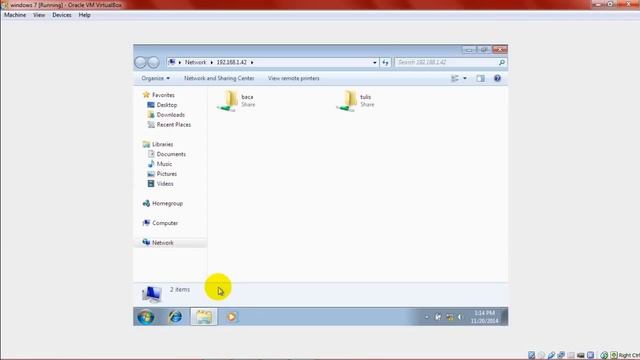Click the Action Center flag icon
The height and width of the screenshot is (360, 640).
(438, 317)
